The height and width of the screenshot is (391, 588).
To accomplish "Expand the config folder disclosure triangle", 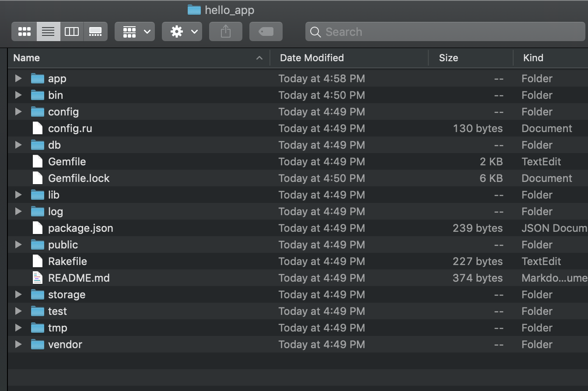I will (18, 112).
